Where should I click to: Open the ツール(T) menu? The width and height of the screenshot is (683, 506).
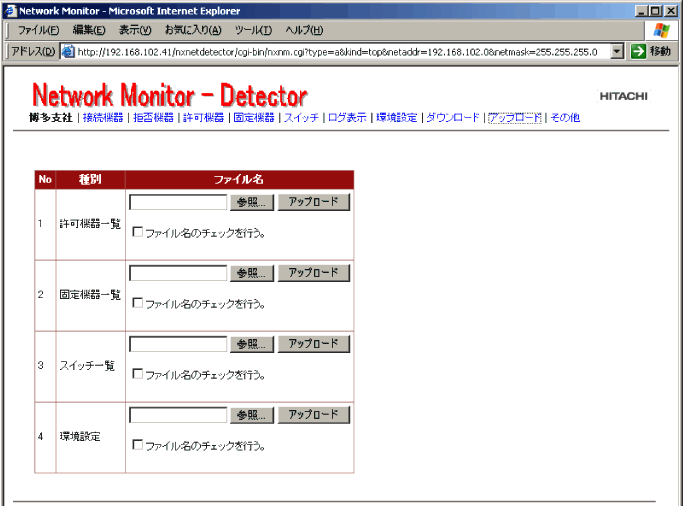(x=254, y=30)
